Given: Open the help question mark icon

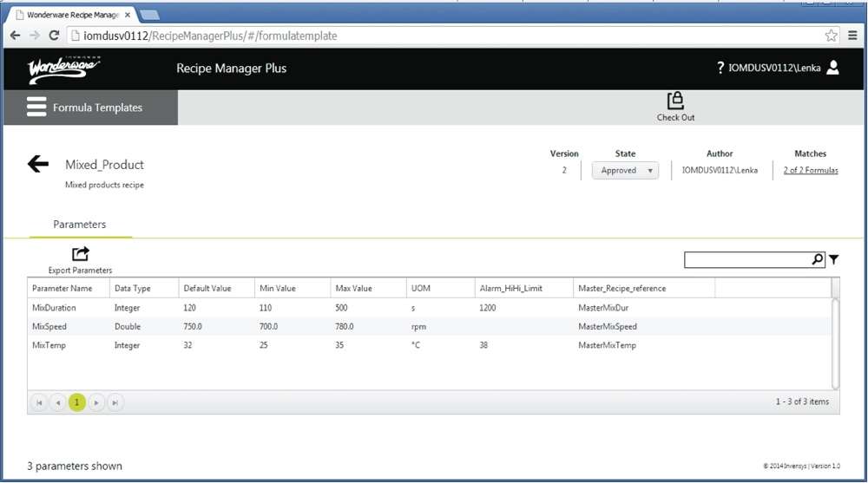Looking at the screenshot, I should pyautogui.click(x=720, y=68).
